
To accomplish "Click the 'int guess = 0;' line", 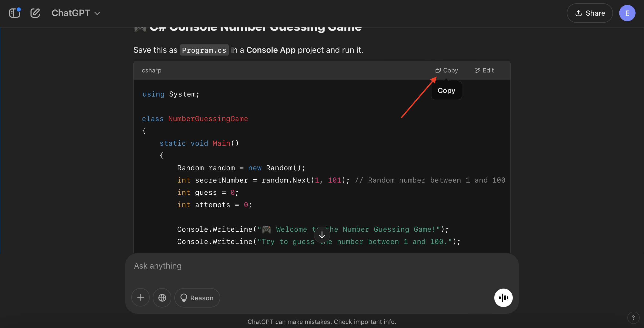I will 208,193.
